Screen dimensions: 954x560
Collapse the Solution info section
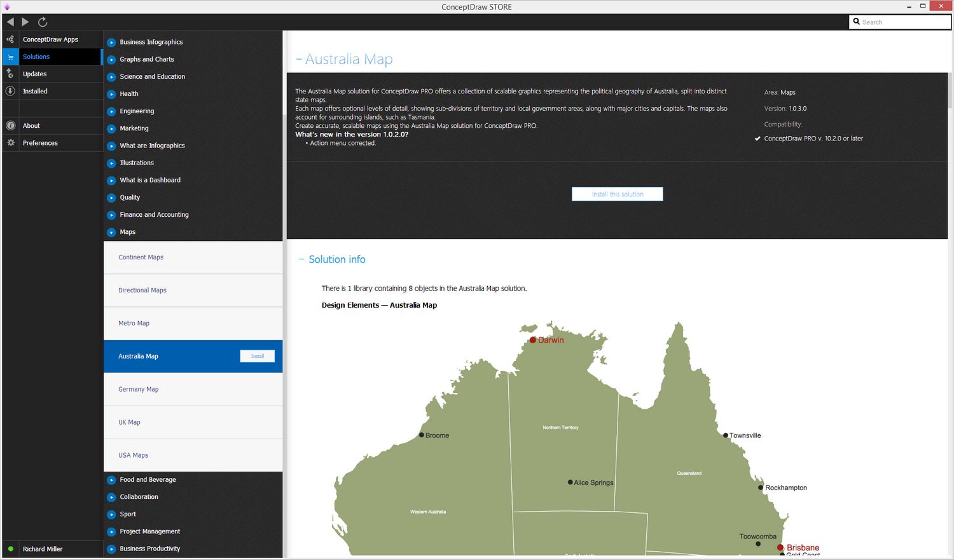coord(301,259)
